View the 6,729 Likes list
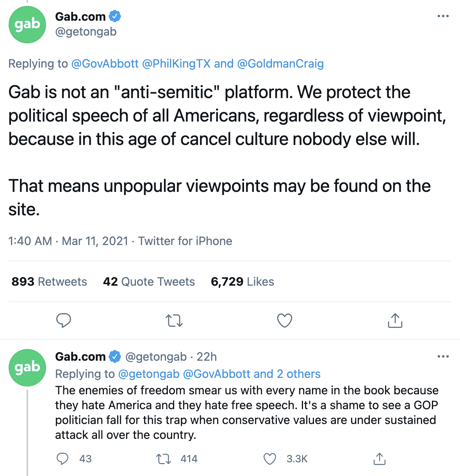This screenshot has height=476, width=460. coord(242,281)
